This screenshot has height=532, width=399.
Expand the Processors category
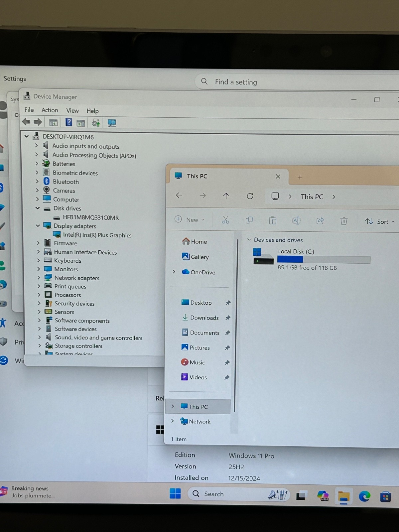(39, 295)
